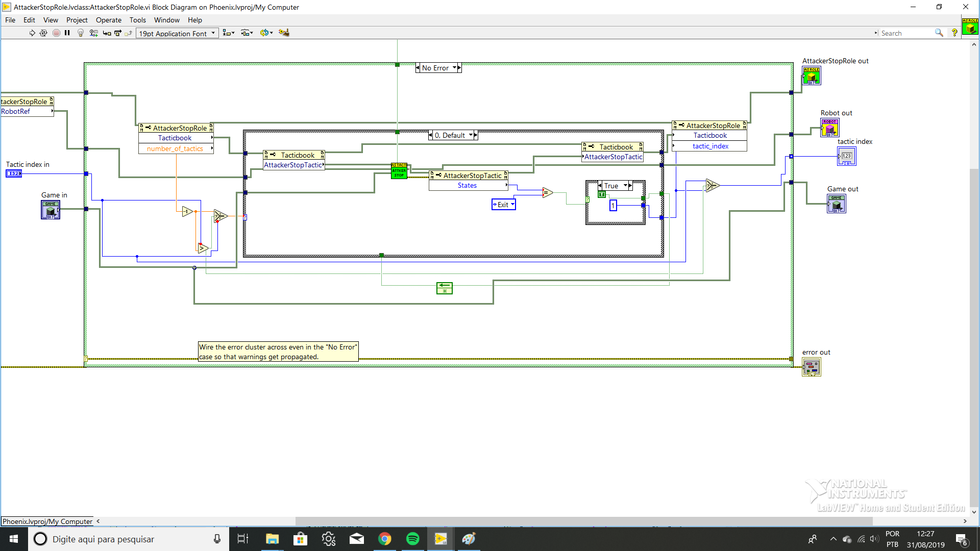Toggle Highlight Execution light bulb
The image size is (980, 551).
pyautogui.click(x=80, y=33)
